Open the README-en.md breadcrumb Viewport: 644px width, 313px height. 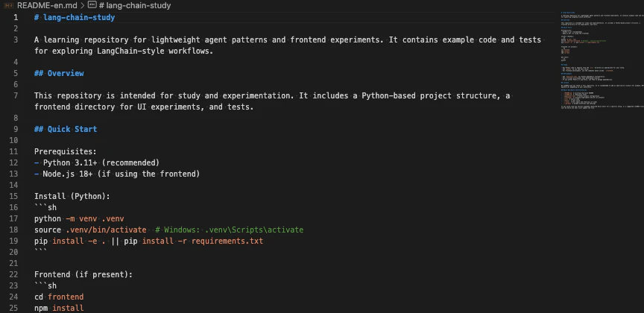46,5
